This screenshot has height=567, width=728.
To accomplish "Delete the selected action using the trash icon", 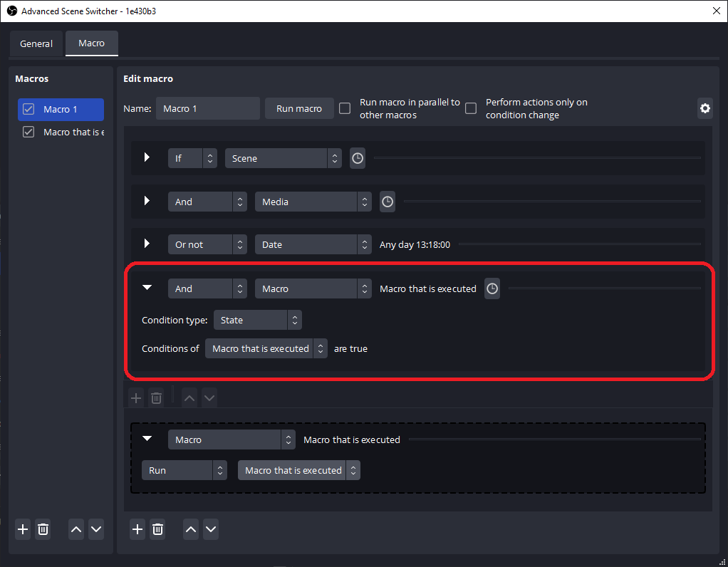I will tap(157, 529).
